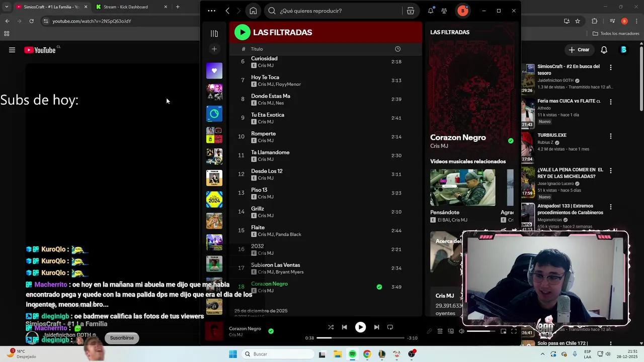Screen dimensions: 644x362
Task: Adjust the Spotify volume slider
Action: pos(481,331)
